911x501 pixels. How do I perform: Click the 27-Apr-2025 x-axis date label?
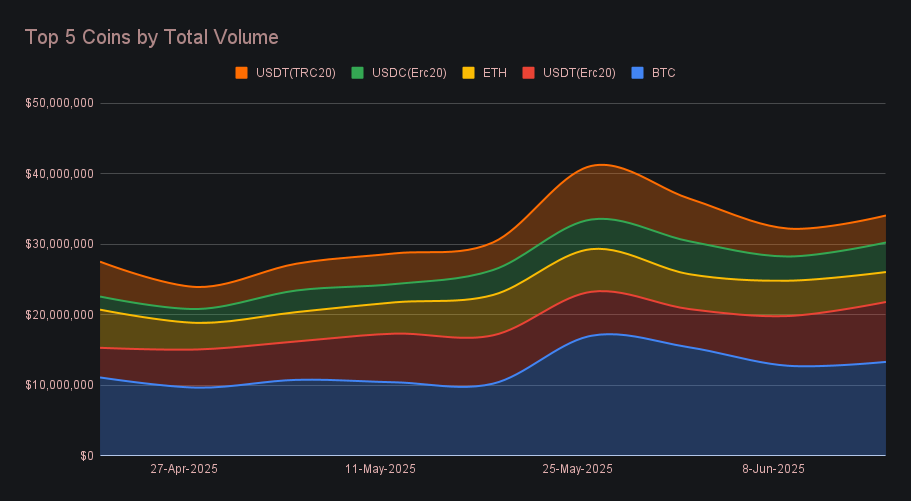coord(184,468)
